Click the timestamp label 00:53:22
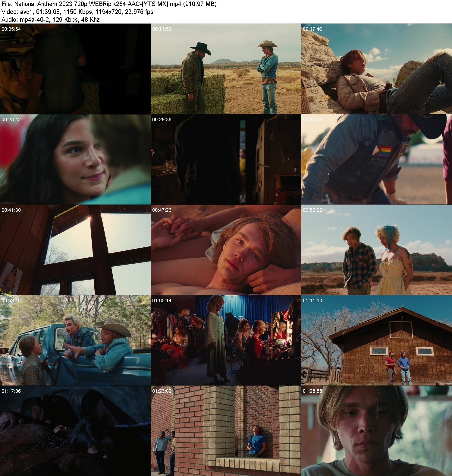Image resolution: width=452 pixels, height=476 pixels. (312, 210)
